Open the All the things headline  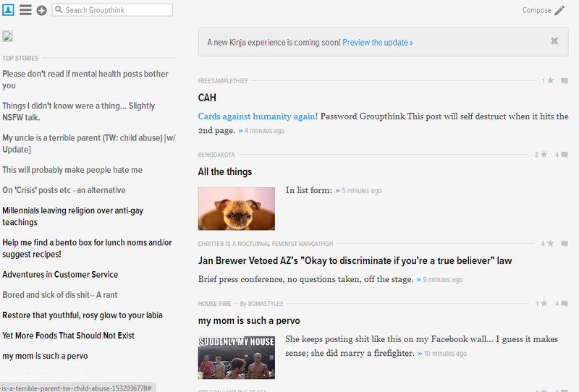pyautogui.click(x=225, y=171)
